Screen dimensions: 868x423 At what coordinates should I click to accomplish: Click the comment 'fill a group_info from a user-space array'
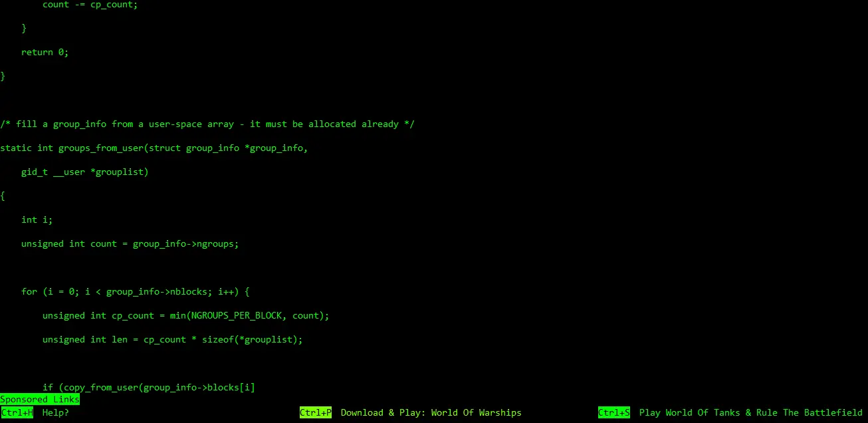point(207,124)
